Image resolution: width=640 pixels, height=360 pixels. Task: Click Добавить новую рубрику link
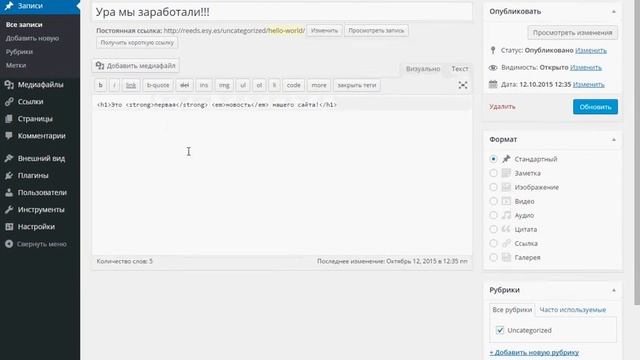point(534,352)
